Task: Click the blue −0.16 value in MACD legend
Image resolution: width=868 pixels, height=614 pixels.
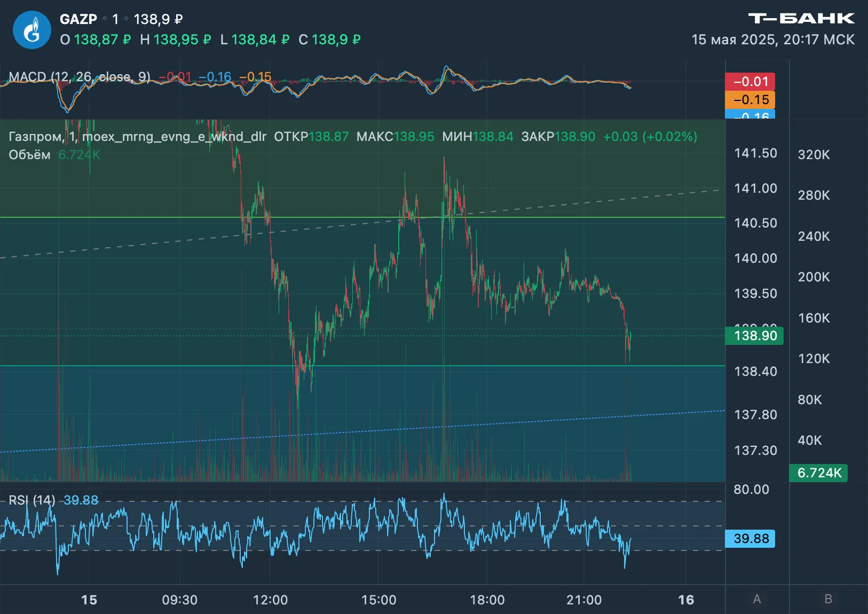Action: (215, 77)
